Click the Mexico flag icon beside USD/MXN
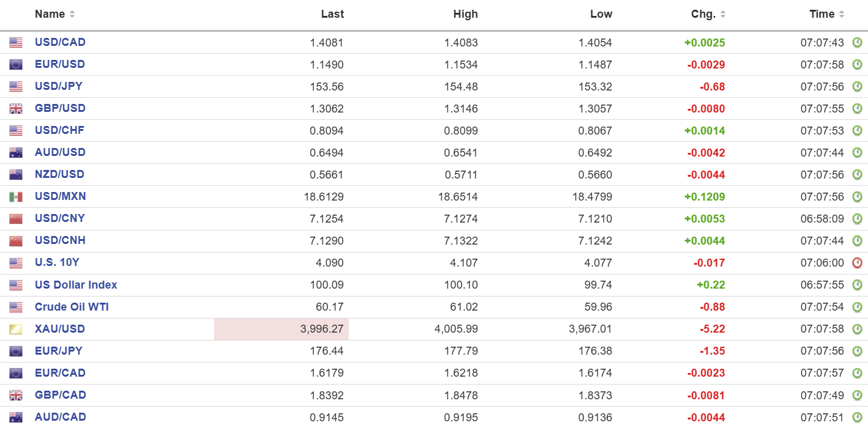The height and width of the screenshot is (428, 868). 16,197
